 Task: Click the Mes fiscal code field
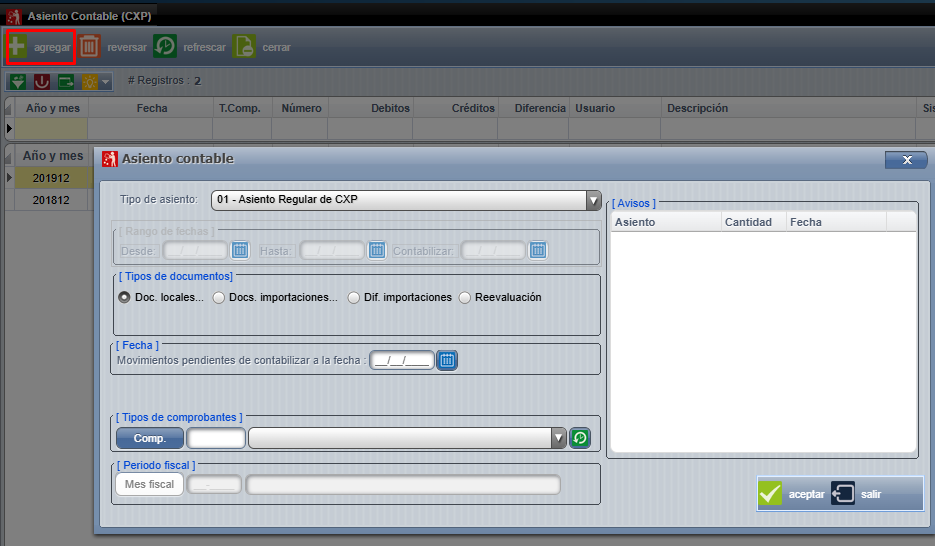(x=214, y=485)
